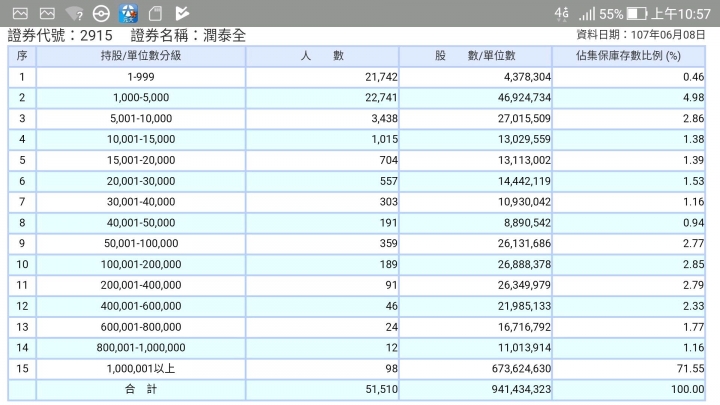Select the 46,924,734 shares cell

pos(476,98)
